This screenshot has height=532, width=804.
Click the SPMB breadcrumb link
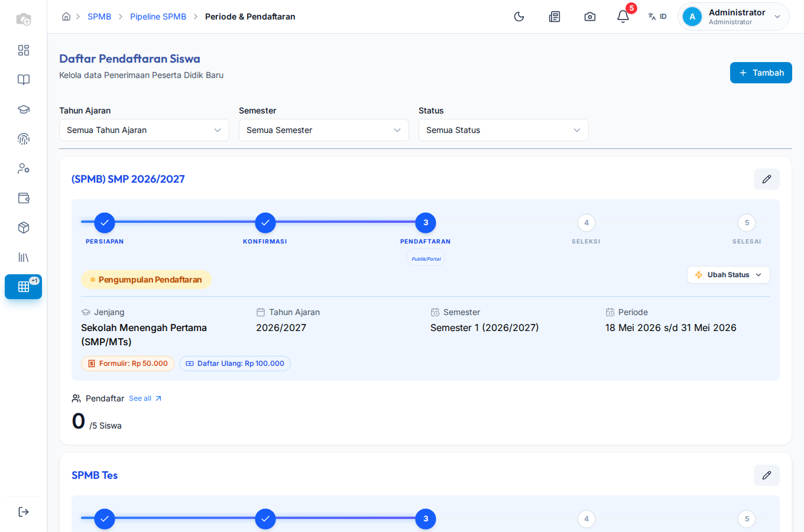tap(99, 17)
